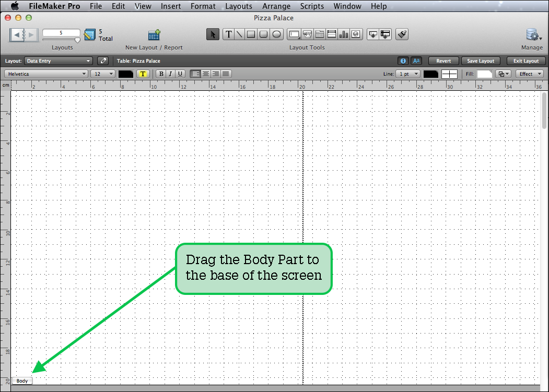Select the Text tool

(x=229, y=34)
